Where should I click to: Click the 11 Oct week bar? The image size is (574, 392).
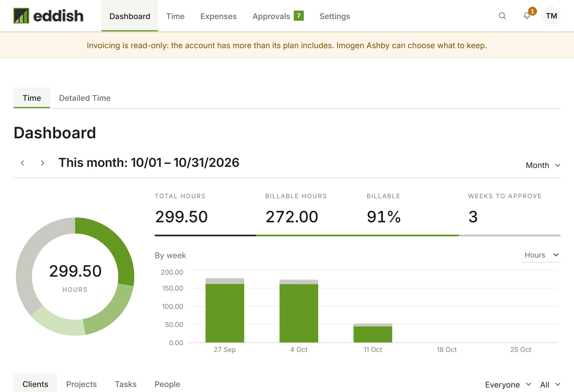click(x=373, y=333)
